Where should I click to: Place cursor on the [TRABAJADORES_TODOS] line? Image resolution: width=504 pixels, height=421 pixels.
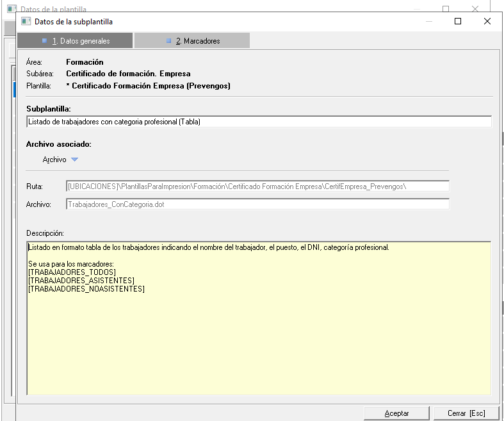pyautogui.click(x=72, y=272)
